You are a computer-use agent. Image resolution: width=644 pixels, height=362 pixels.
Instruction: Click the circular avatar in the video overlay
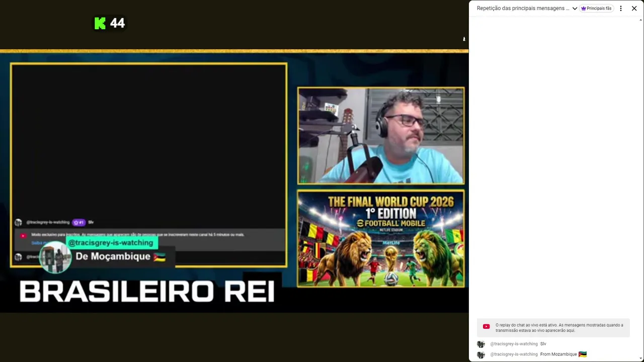click(x=55, y=257)
